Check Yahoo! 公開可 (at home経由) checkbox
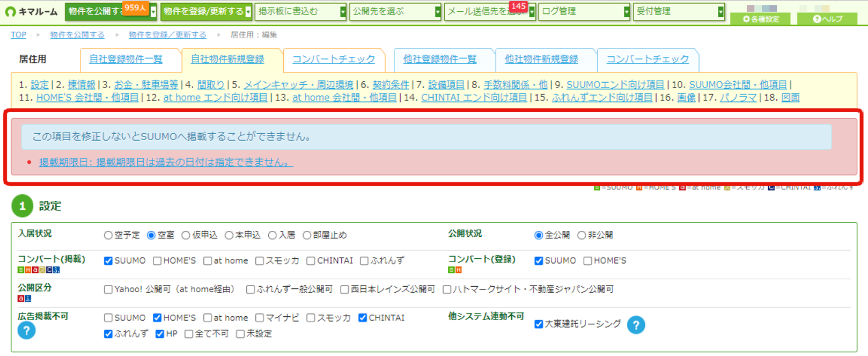868x356 pixels. 108,289
